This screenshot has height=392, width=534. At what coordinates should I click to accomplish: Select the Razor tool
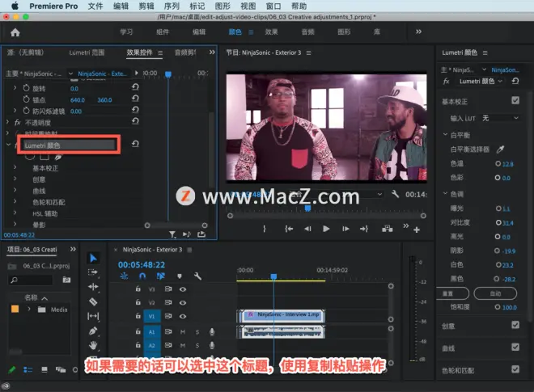pyautogui.click(x=93, y=301)
